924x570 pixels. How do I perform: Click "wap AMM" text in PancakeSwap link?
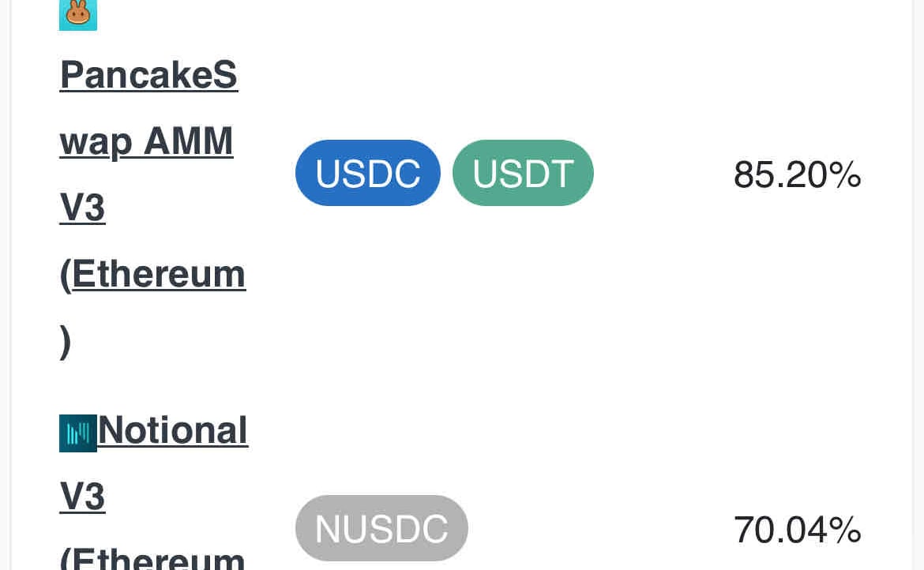tap(146, 141)
